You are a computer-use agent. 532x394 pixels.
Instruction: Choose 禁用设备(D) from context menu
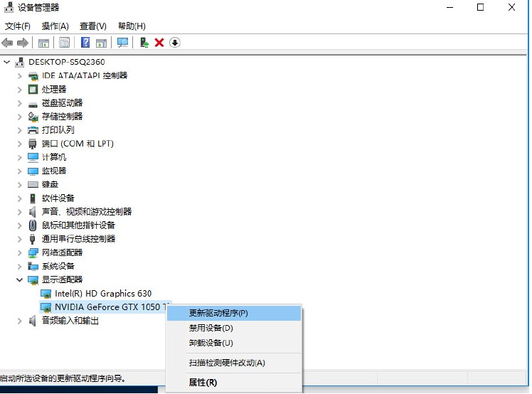click(x=234, y=328)
